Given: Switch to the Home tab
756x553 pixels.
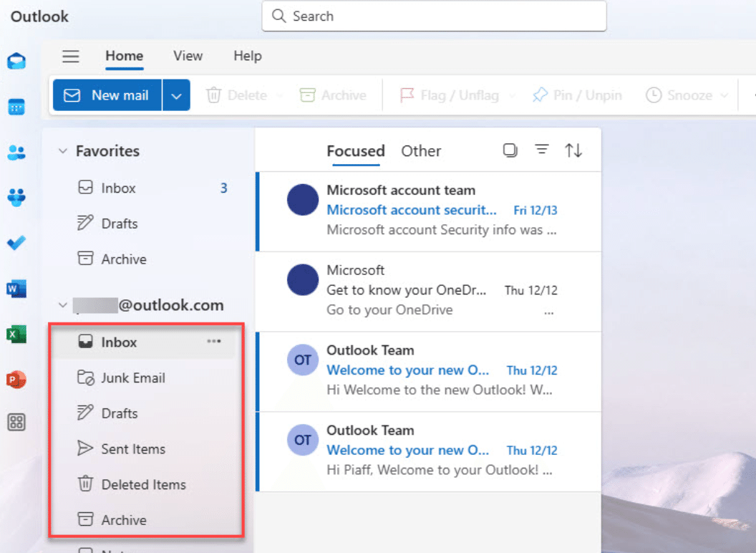Looking at the screenshot, I should coord(125,56).
